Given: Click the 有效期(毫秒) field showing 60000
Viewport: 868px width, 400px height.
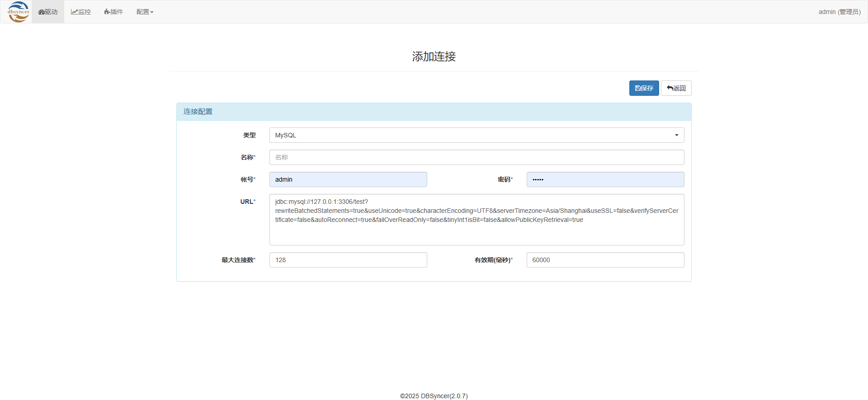Looking at the screenshot, I should pos(605,260).
